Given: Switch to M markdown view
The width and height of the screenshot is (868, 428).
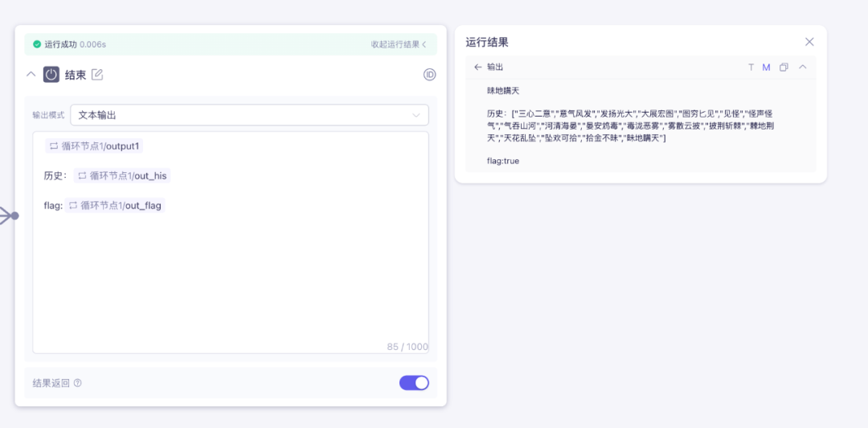Looking at the screenshot, I should click(766, 67).
